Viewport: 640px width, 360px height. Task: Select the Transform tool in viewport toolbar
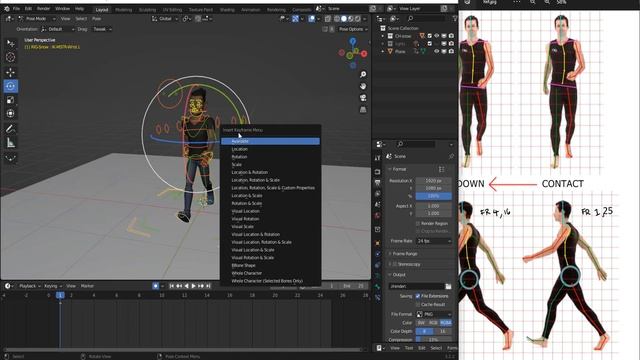[x=11, y=113]
